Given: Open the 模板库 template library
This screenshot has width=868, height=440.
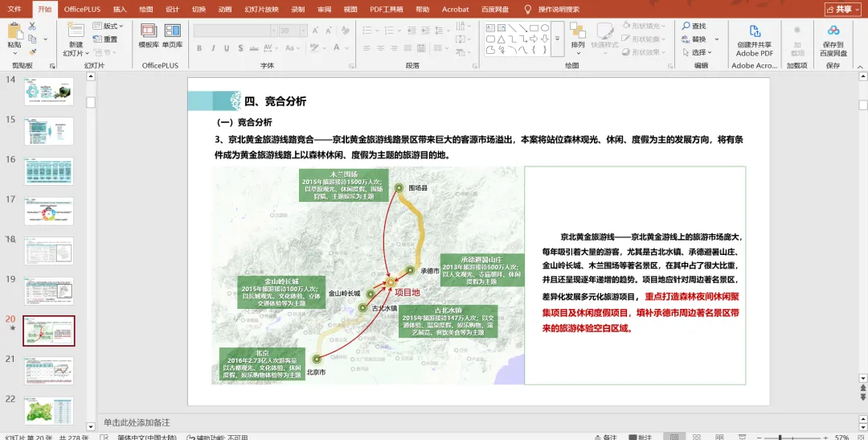Looking at the screenshot, I should point(149,35).
